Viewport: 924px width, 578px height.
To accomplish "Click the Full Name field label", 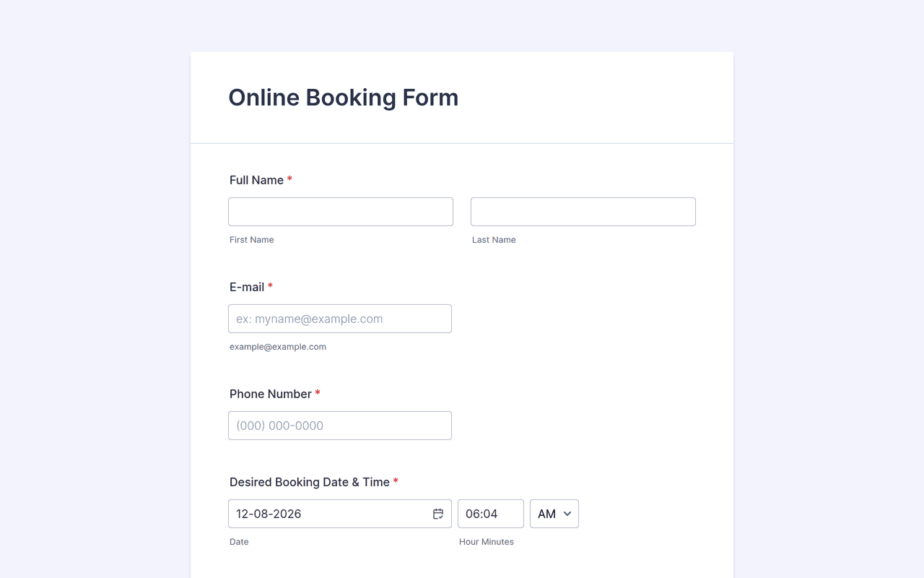I will [256, 180].
